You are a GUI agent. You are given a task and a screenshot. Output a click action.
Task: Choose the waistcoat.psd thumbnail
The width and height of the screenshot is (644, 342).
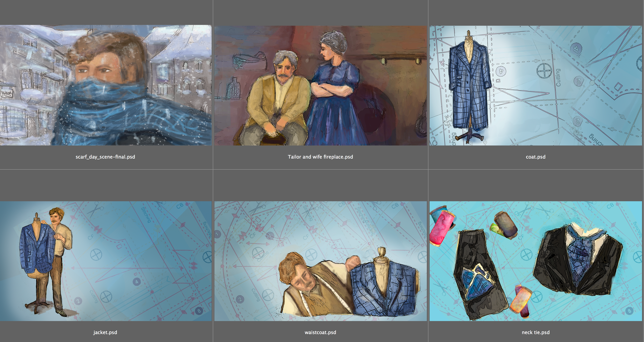(x=320, y=261)
